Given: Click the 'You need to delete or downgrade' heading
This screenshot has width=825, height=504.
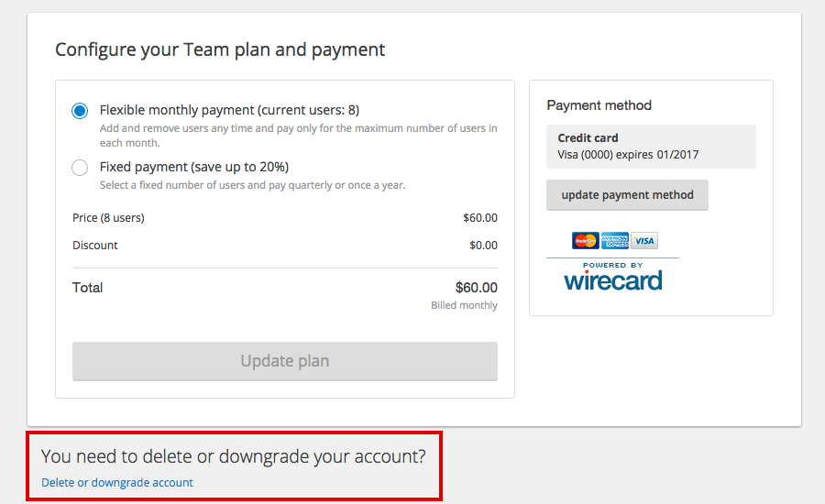Looking at the screenshot, I should click(234, 456).
